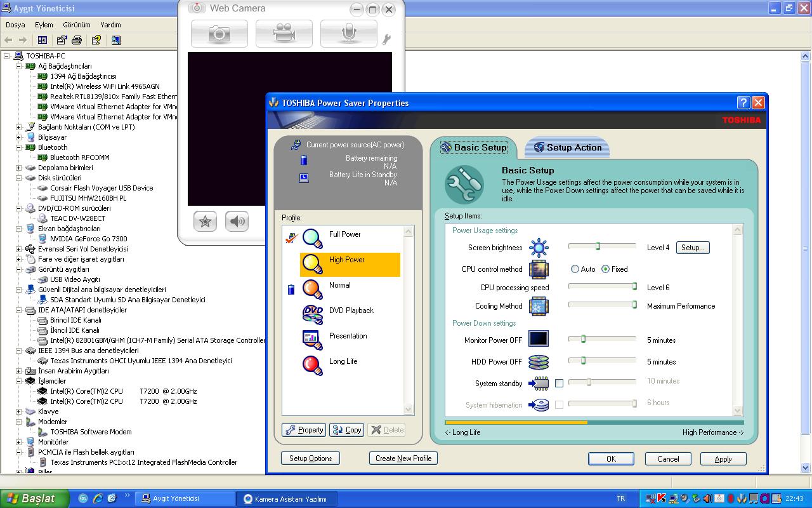The height and width of the screenshot is (508, 812).
Task: Collapse the Ağ Bağdaştırıcıları tree node
Action: pyautogui.click(x=19, y=66)
